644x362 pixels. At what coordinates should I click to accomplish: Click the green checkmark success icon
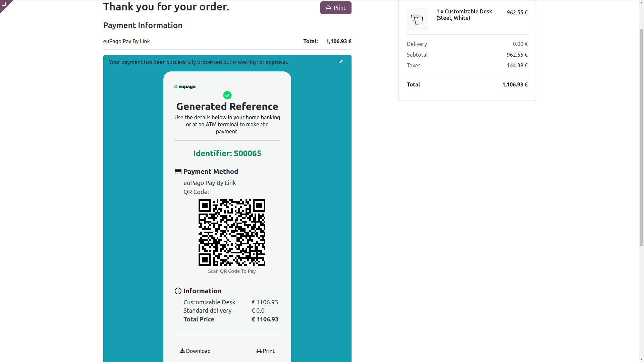point(227,95)
